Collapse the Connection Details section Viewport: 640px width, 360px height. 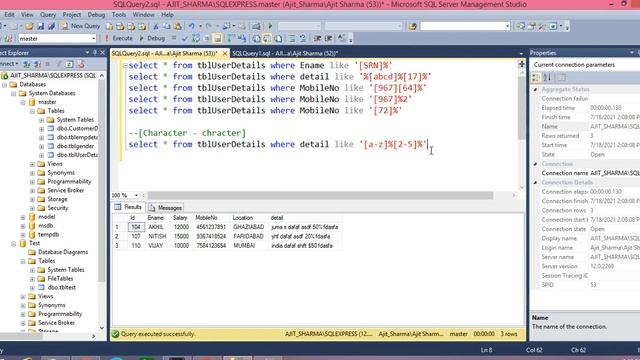[x=536, y=182]
